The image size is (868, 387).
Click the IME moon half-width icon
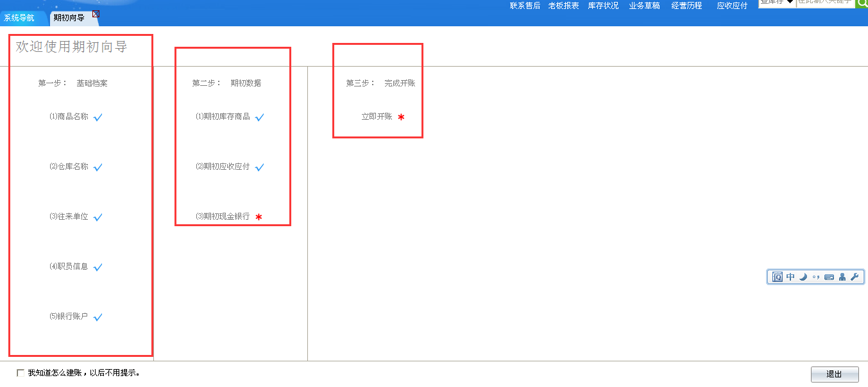803,277
